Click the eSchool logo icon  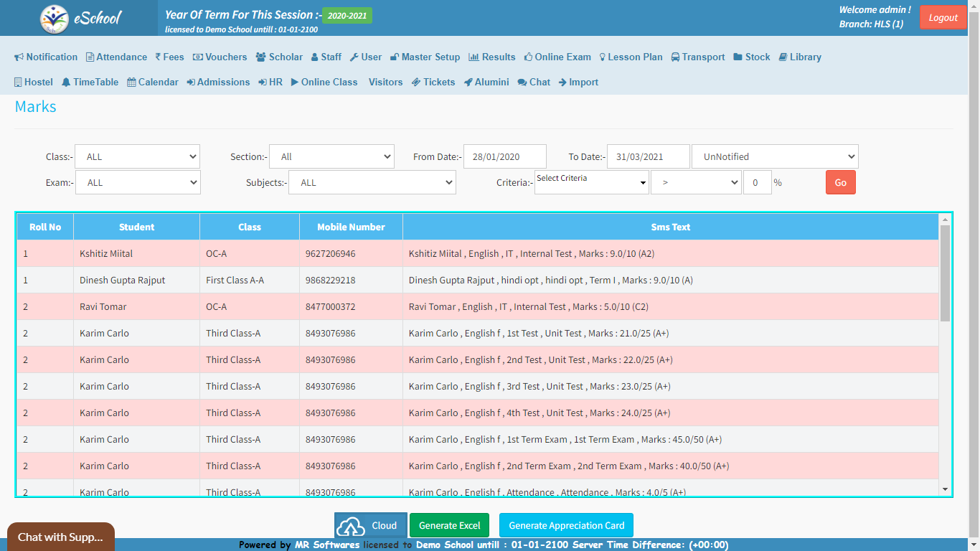tap(55, 19)
